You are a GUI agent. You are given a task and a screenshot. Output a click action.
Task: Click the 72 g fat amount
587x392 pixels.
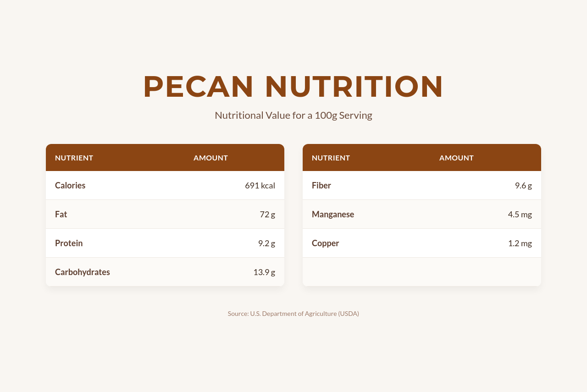pos(267,214)
